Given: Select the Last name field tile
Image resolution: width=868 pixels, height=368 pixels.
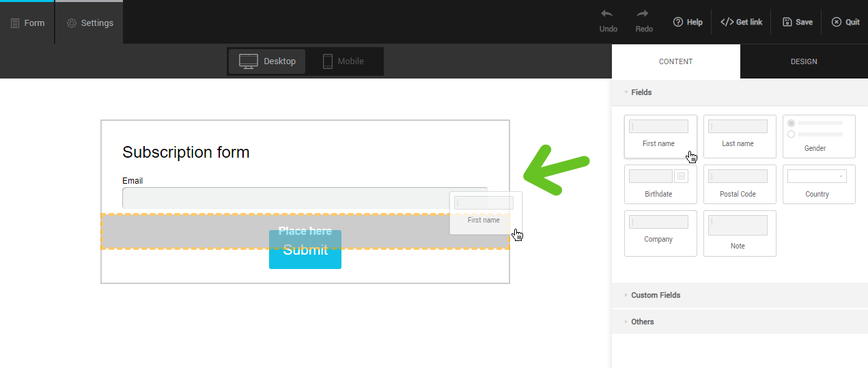Looking at the screenshot, I should pos(740,136).
